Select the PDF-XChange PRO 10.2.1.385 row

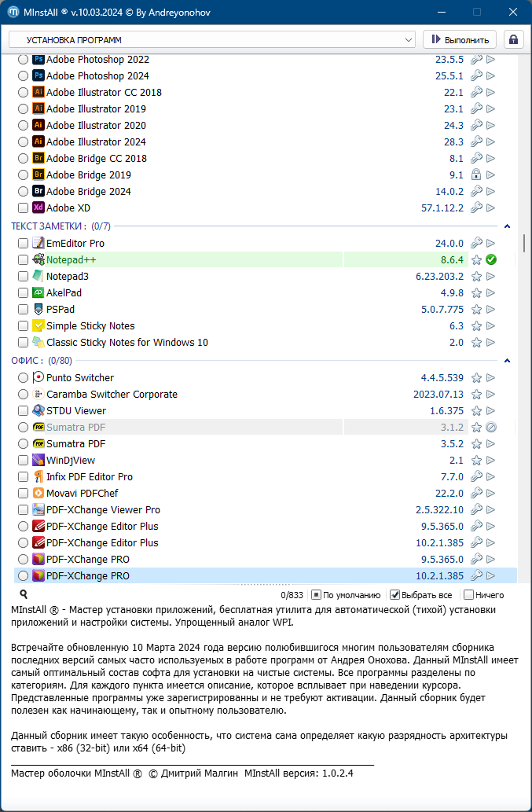[236, 576]
